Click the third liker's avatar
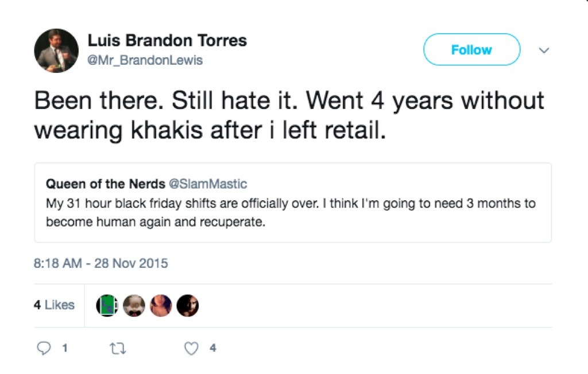This screenshot has height=374, width=588. [161, 305]
